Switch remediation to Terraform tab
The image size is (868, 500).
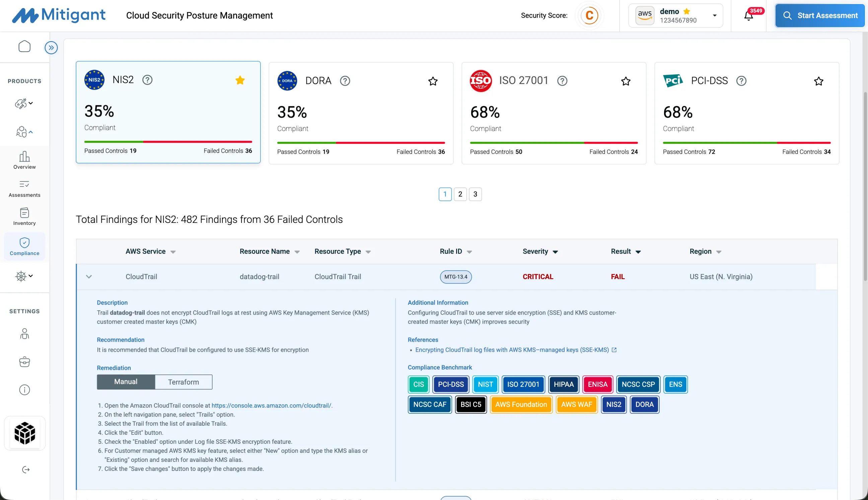pyautogui.click(x=184, y=382)
